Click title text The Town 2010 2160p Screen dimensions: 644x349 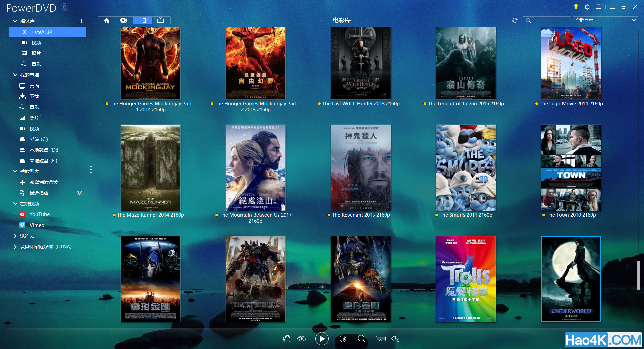[x=571, y=215]
